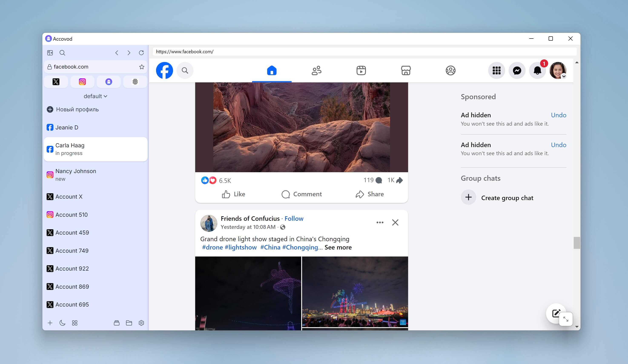Like the canyon photo post

[x=234, y=194]
